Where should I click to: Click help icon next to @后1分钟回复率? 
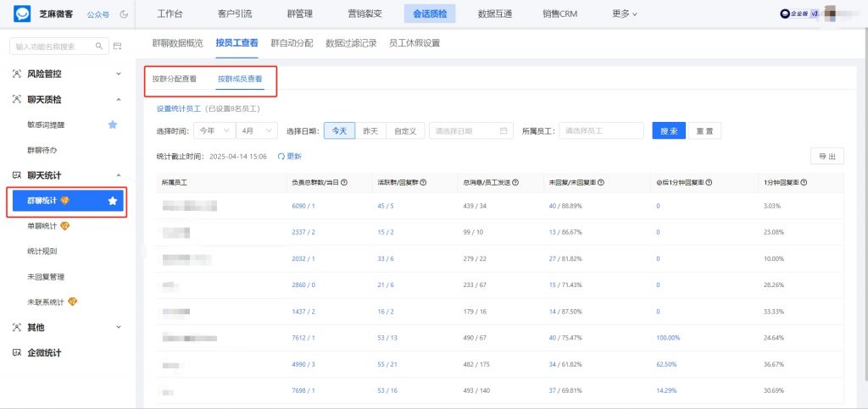coord(709,183)
